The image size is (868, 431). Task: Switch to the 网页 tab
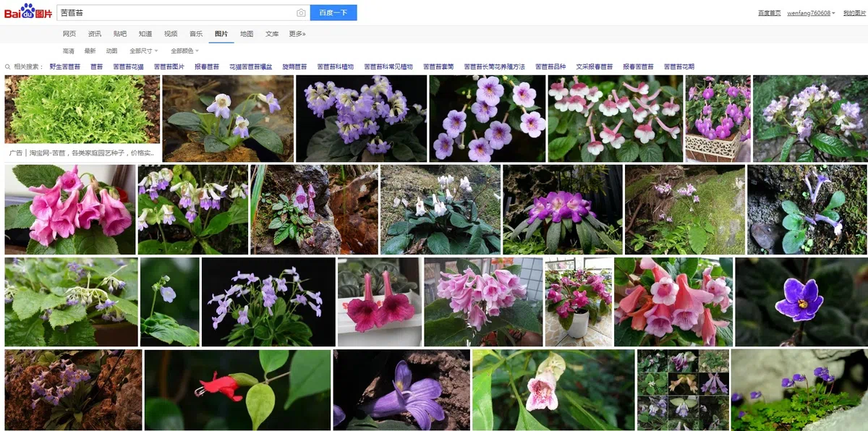click(x=69, y=34)
